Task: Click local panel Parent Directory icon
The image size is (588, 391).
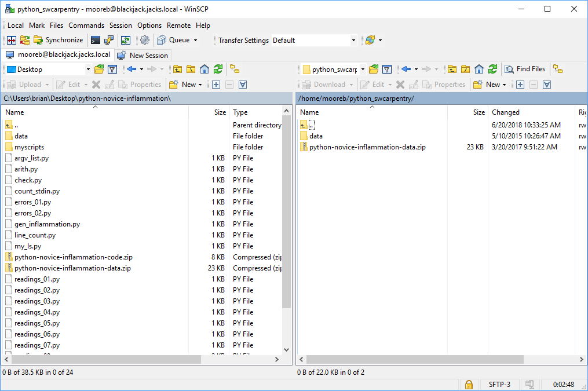Action: tap(177, 70)
